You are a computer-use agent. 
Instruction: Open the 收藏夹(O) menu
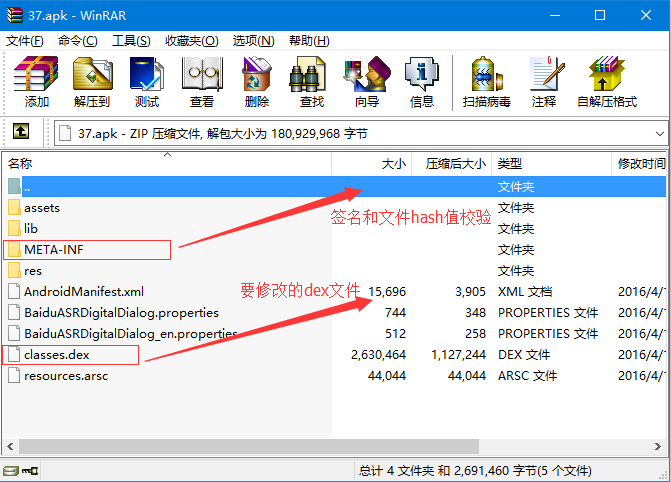[192, 41]
